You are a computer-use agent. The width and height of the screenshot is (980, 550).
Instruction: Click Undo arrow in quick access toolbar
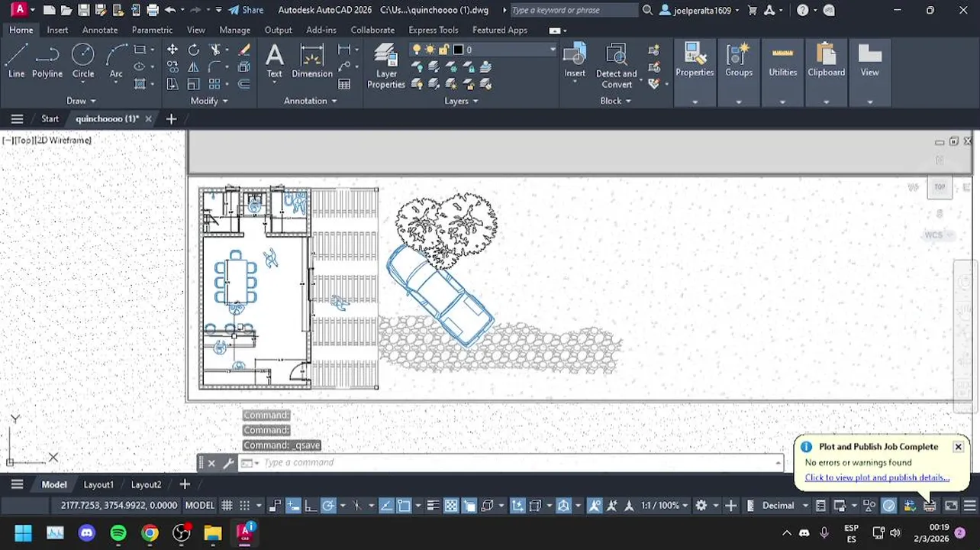click(170, 10)
